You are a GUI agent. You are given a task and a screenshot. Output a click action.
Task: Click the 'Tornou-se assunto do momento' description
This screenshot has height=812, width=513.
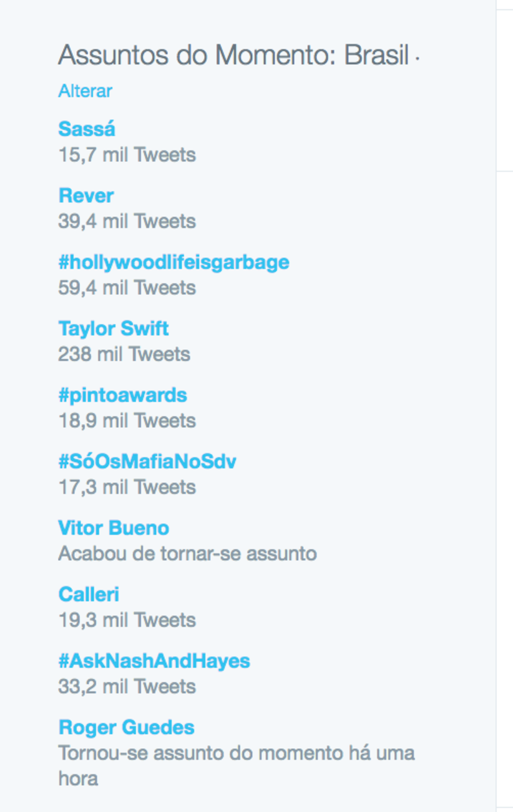[x=236, y=753]
